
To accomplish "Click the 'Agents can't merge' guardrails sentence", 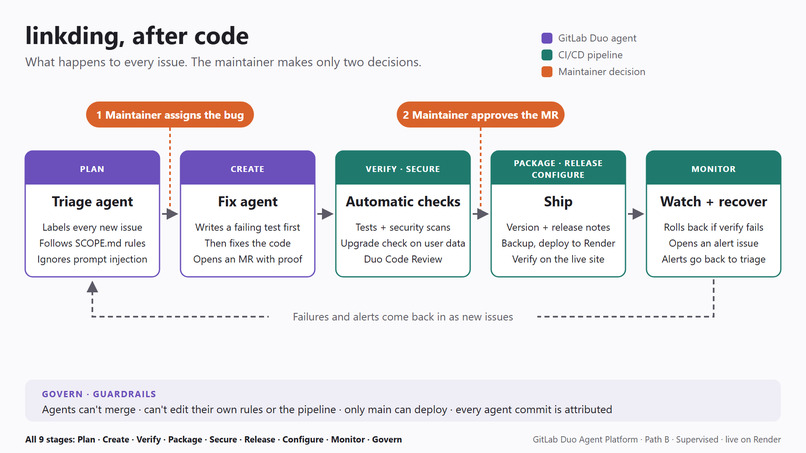I will (327, 410).
